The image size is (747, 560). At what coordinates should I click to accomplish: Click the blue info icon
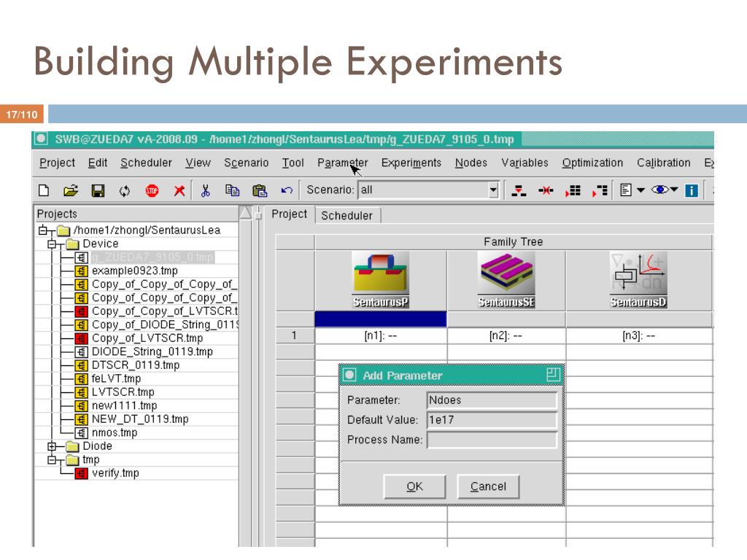pos(692,190)
